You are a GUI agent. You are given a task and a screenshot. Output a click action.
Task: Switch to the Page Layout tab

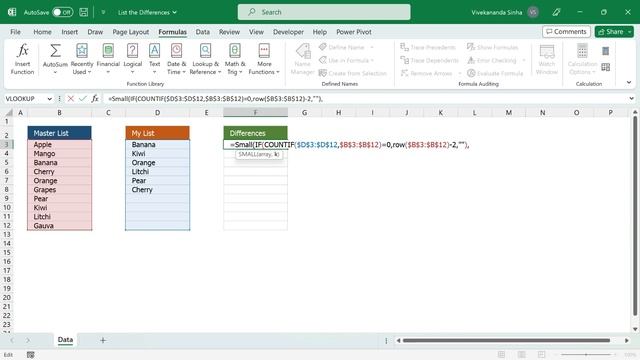(131, 32)
